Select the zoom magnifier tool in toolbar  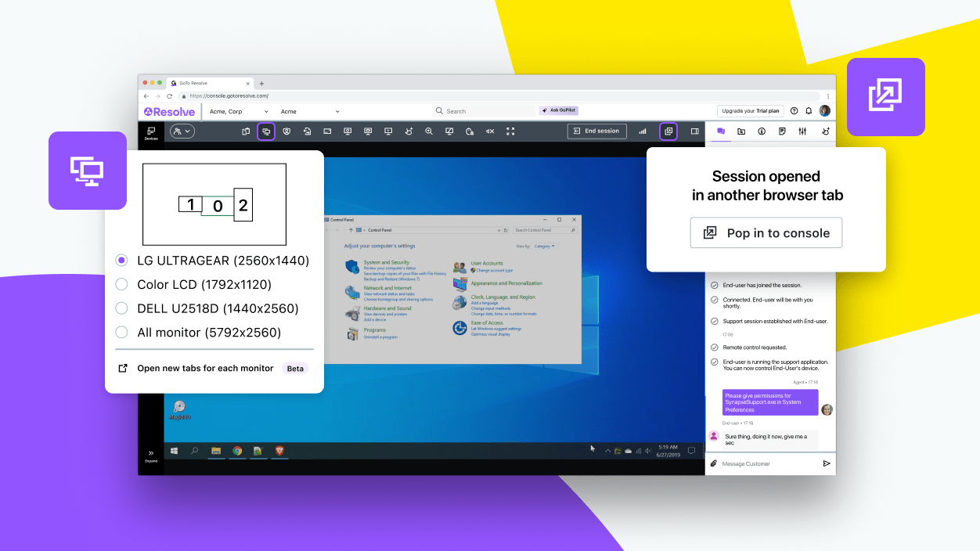pyautogui.click(x=428, y=131)
